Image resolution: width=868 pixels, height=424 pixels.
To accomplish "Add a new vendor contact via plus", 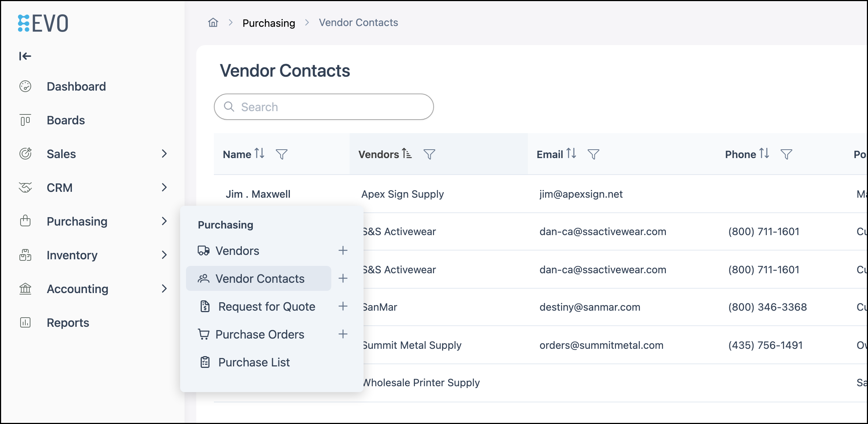I will tap(343, 278).
